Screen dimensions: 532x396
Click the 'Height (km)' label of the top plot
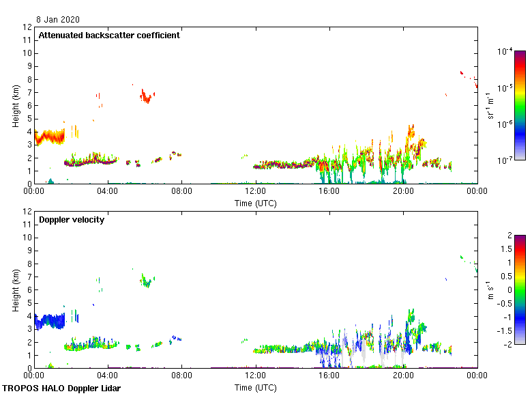coord(15,105)
